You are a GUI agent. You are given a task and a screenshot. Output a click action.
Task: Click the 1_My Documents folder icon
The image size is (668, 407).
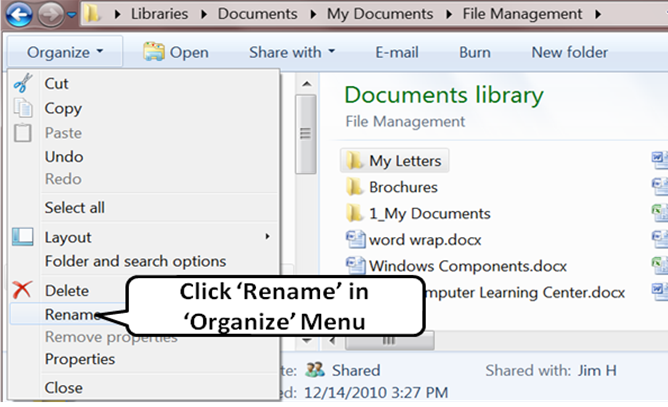(x=354, y=213)
